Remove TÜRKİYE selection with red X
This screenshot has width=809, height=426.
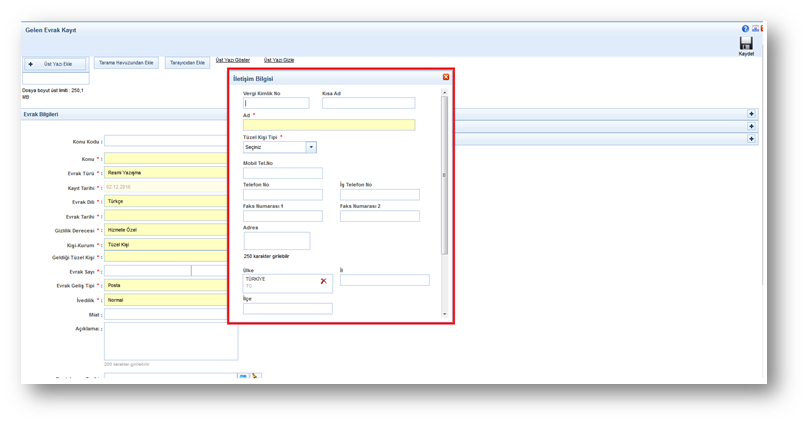pos(323,281)
